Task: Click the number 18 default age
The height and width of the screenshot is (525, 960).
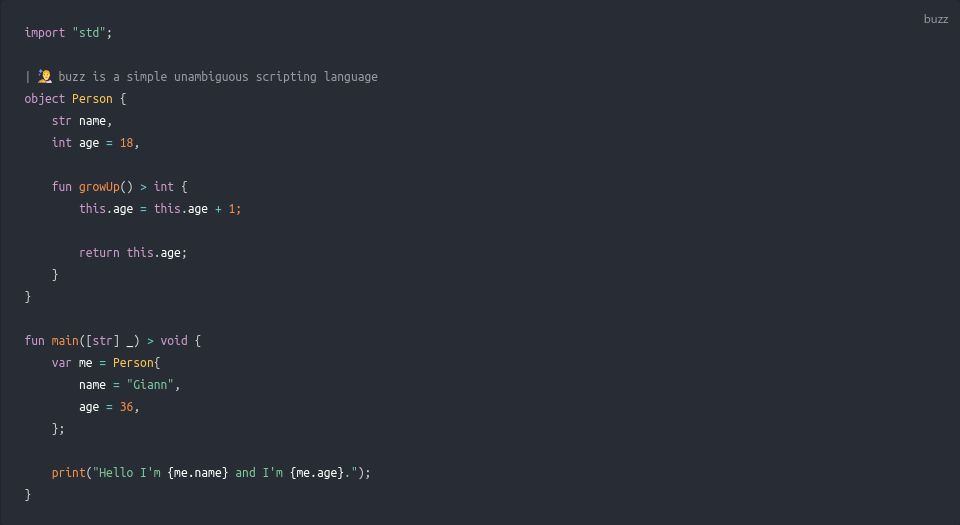Action: [x=126, y=143]
